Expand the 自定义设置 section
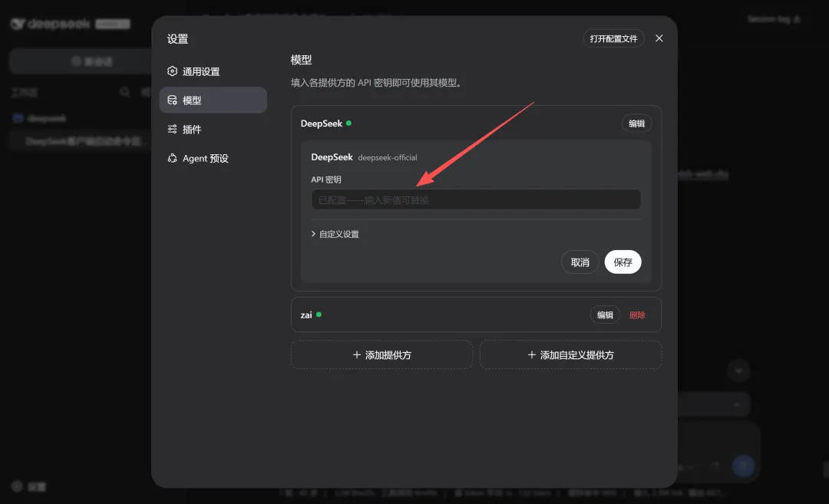The image size is (829, 504). click(335, 234)
